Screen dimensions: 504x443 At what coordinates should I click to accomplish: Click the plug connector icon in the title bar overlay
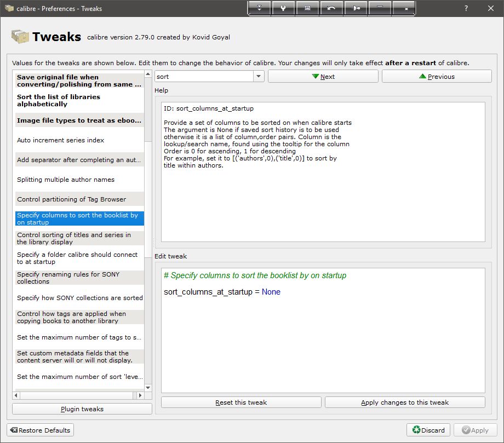coord(356,8)
